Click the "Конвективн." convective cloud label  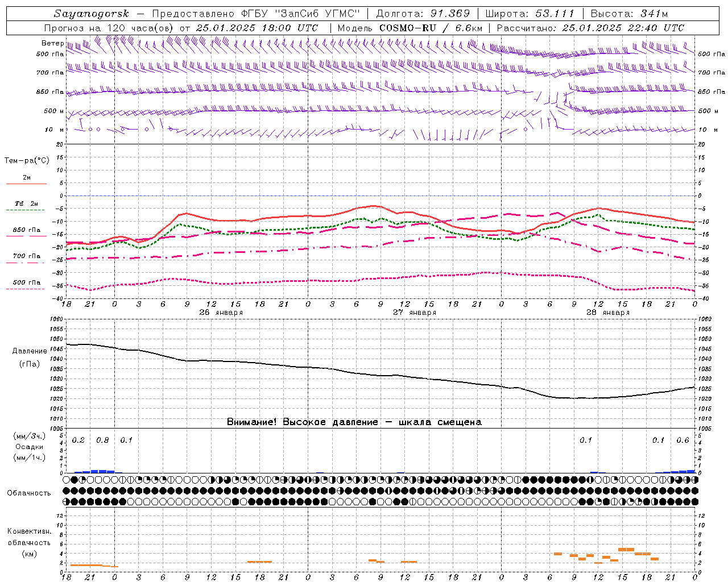(x=29, y=531)
